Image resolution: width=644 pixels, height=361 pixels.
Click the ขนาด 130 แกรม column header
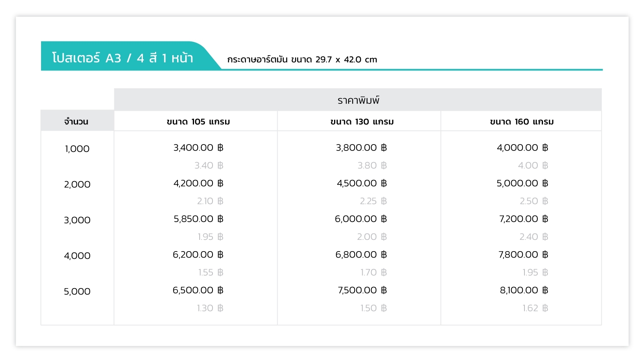click(362, 122)
